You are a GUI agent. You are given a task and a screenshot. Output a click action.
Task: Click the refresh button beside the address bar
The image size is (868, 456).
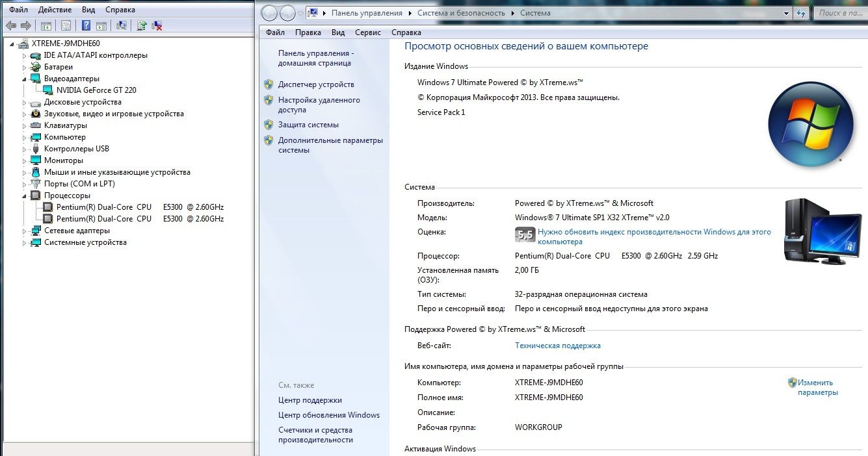pos(801,13)
